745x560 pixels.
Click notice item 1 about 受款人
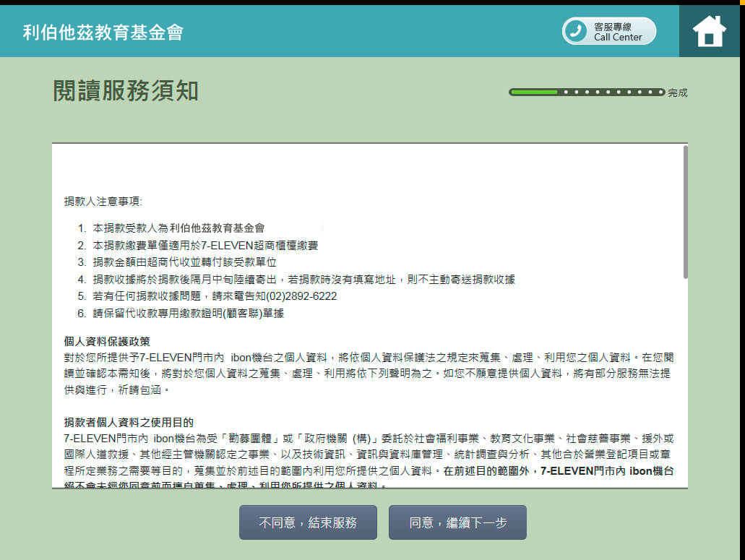(x=178, y=228)
